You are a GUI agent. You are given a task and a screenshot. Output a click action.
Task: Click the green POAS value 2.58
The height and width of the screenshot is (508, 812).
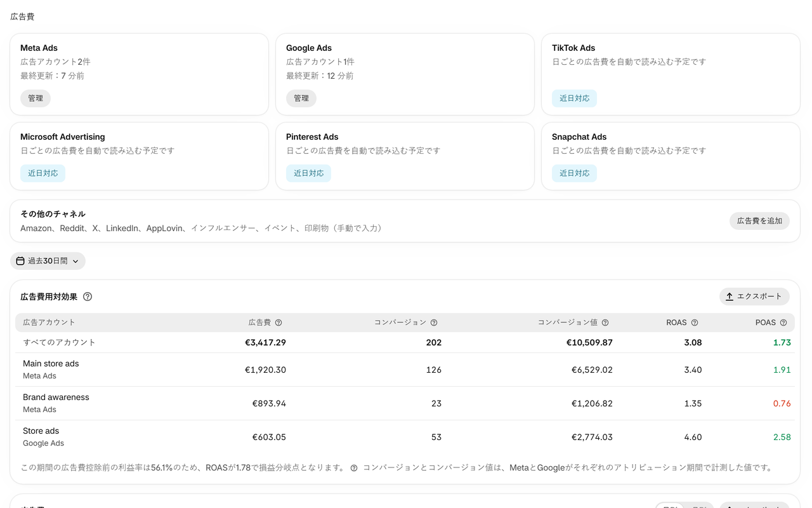tap(782, 437)
